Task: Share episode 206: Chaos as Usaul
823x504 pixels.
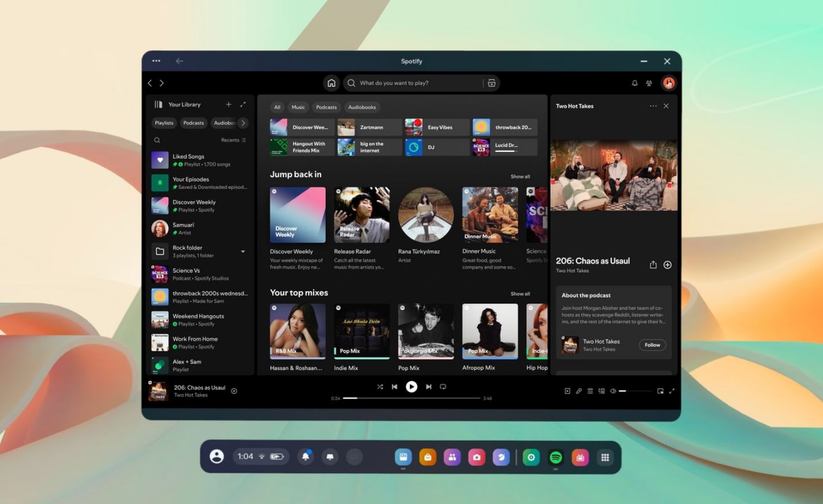Action: (653, 264)
